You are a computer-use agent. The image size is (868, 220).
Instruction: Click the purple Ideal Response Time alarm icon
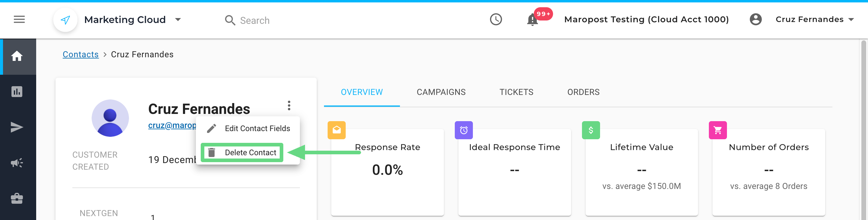coord(464,130)
